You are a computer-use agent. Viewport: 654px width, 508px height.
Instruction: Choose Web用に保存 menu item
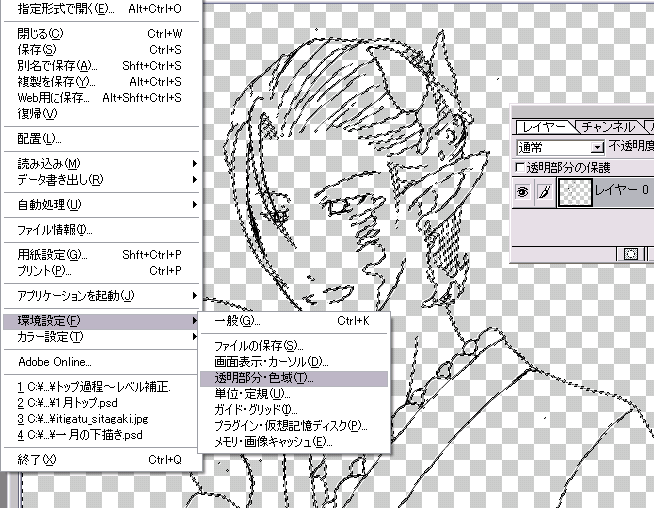pos(102,98)
